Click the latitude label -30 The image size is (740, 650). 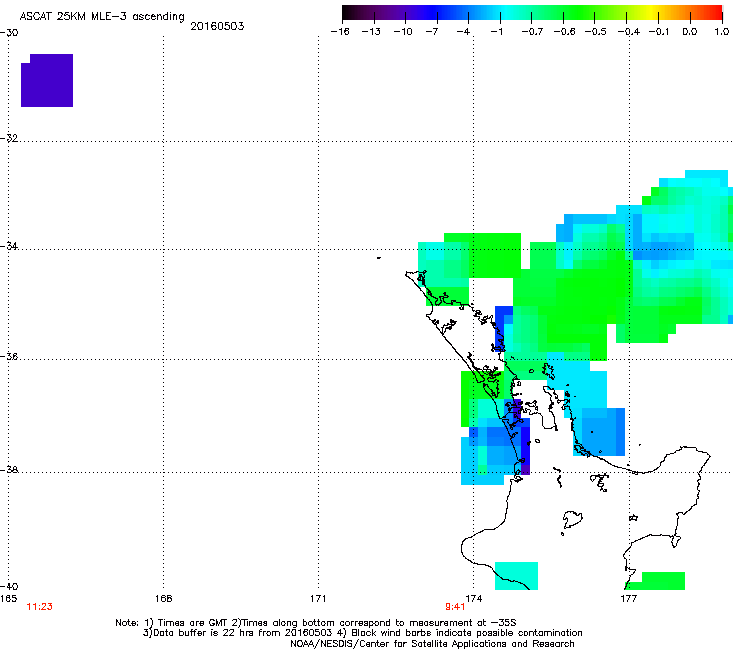(x=9, y=33)
